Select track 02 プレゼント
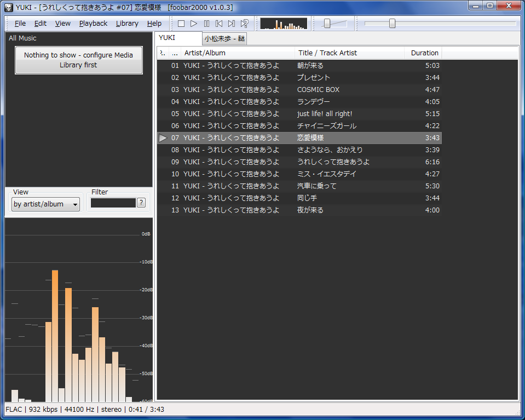Viewport: 525px width, 420px height. click(x=299, y=77)
